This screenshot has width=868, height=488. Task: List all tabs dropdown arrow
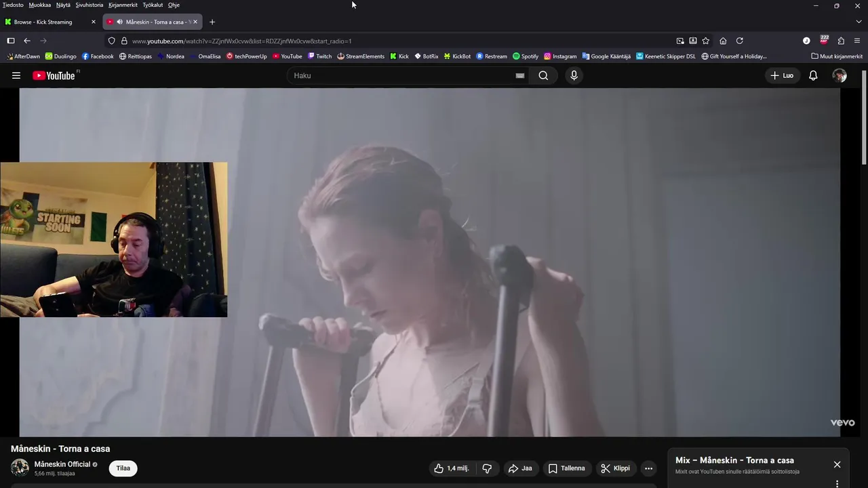pos(859,22)
